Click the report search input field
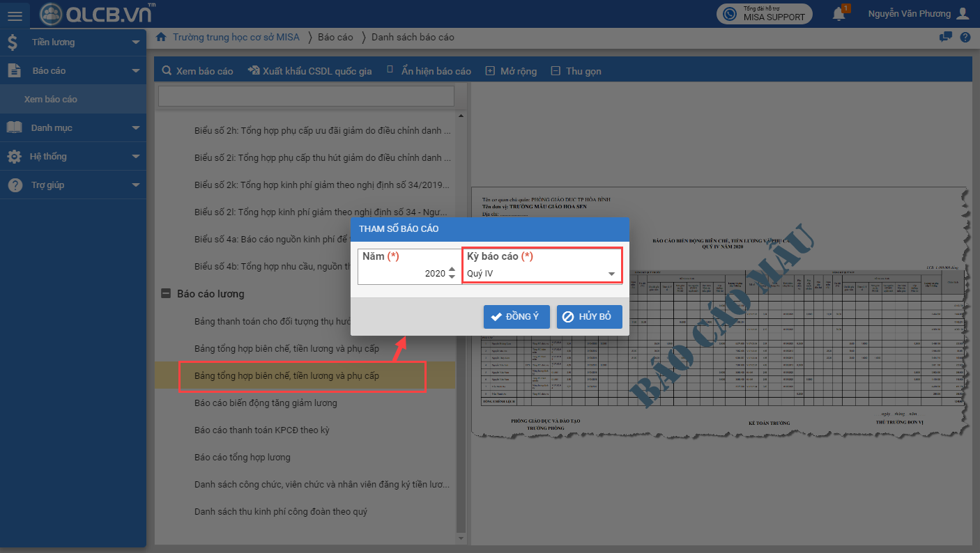 pyautogui.click(x=306, y=96)
